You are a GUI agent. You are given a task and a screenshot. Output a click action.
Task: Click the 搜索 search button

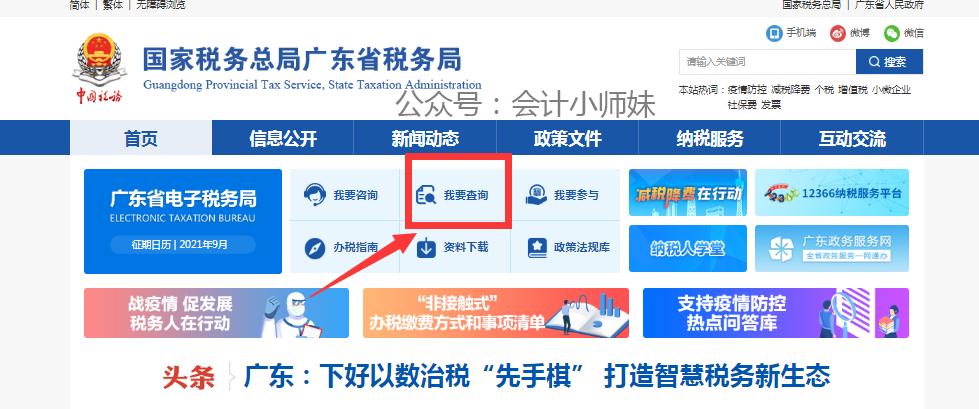click(x=889, y=62)
